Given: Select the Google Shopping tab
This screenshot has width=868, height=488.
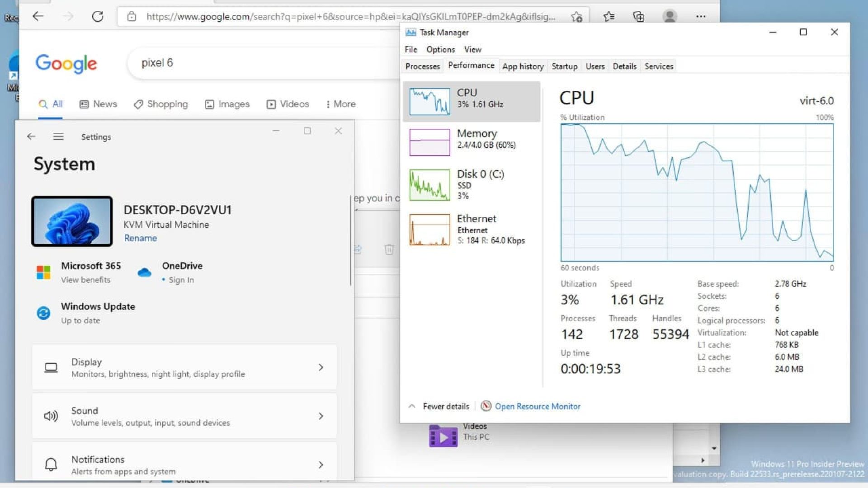Looking at the screenshot, I should click(x=160, y=104).
